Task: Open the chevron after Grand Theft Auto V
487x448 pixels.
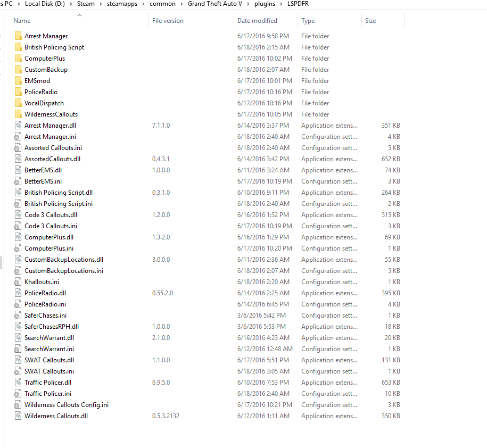Action: (x=249, y=4)
